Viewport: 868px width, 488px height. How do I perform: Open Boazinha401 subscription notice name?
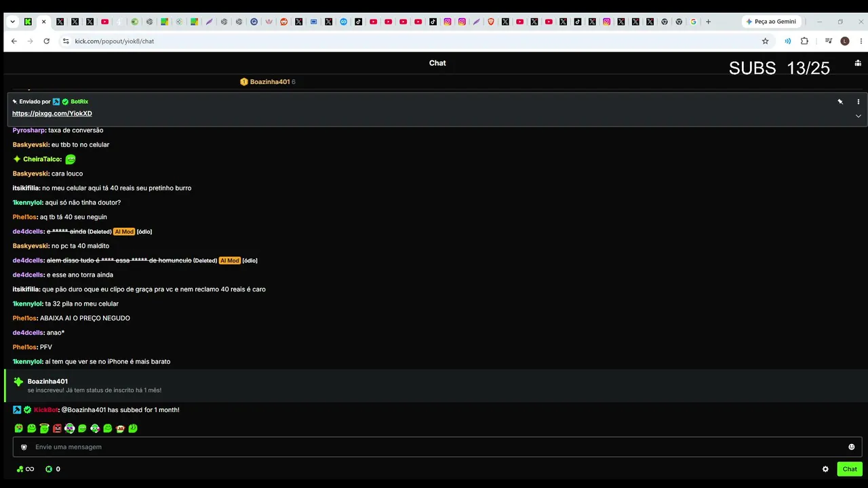pos(47,382)
